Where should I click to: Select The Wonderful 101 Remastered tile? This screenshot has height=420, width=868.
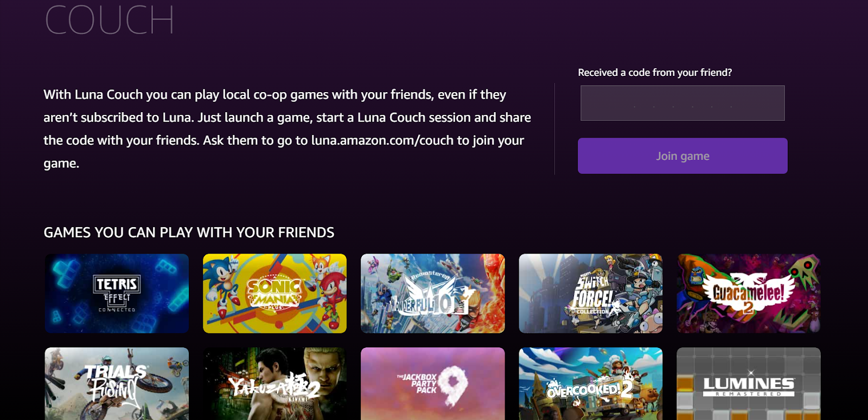[x=433, y=293]
